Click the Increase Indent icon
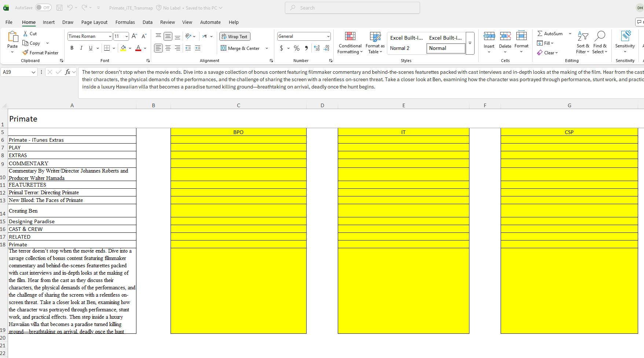Screen dimensions: 644x358 coord(198,48)
